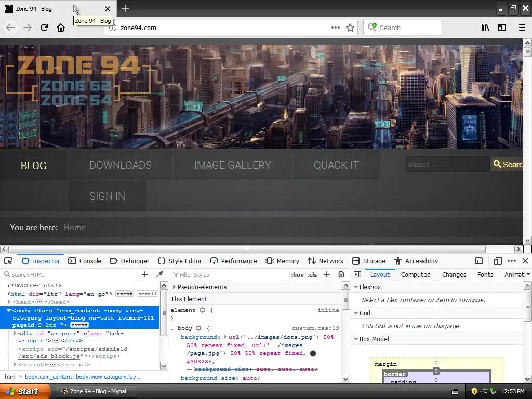The image size is (532, 399).
Task: Click the Filter Styles field
Action: click(229, 274)
